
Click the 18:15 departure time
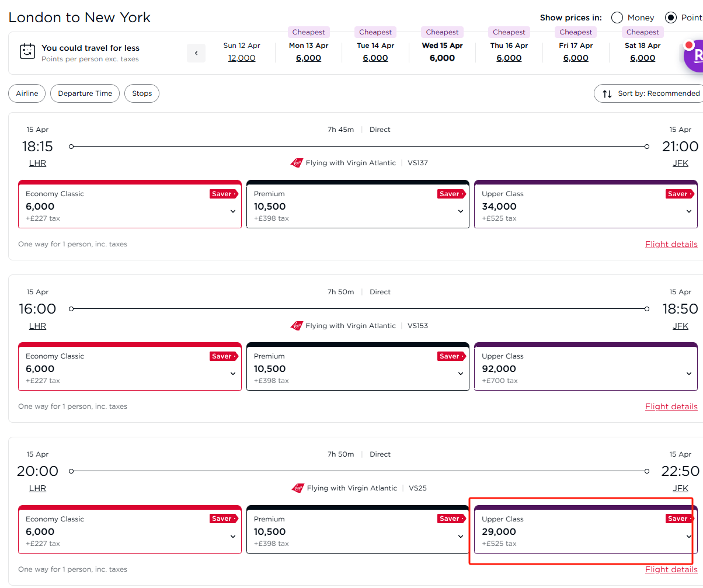[x=37, y=146]
